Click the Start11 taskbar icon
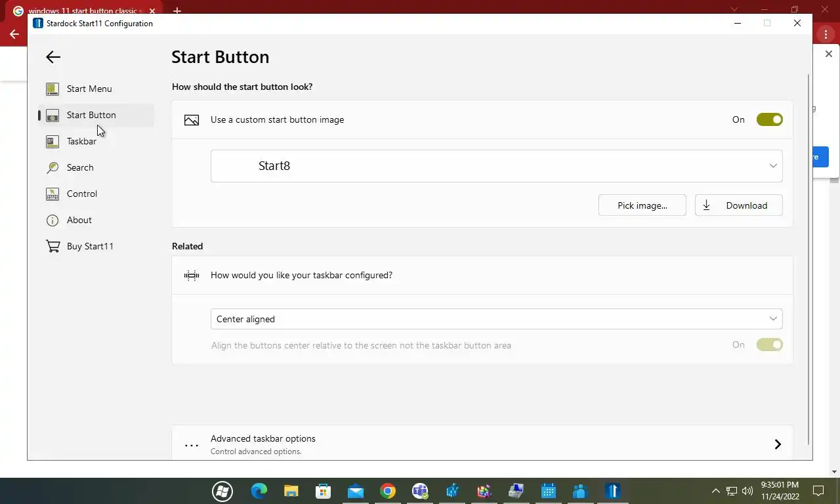Screen dimensions: 840x504 coord(613,491)
